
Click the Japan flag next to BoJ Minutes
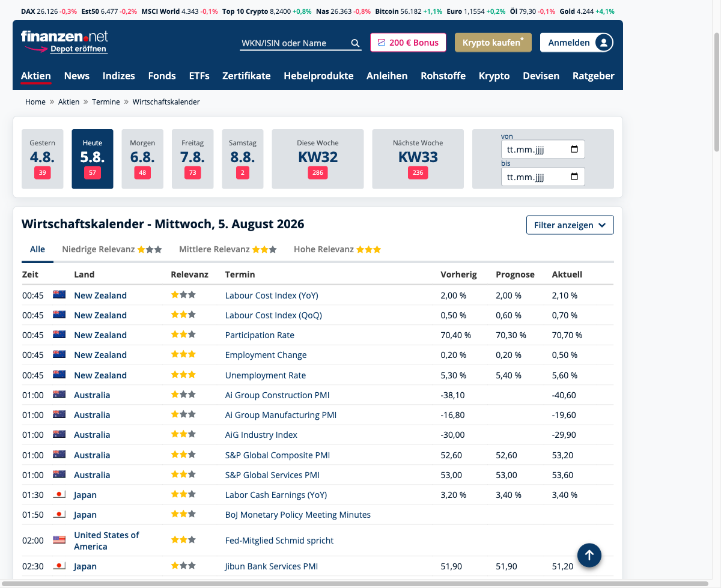coord(59,515)
